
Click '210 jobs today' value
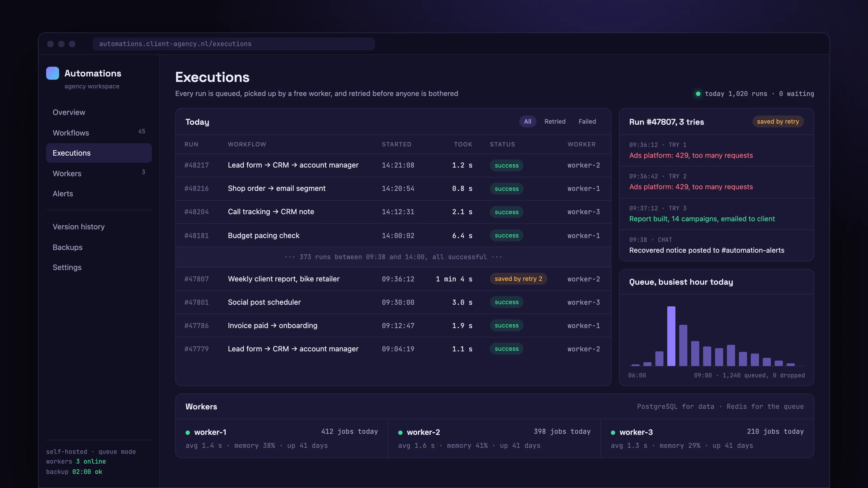tap(775, 431)
